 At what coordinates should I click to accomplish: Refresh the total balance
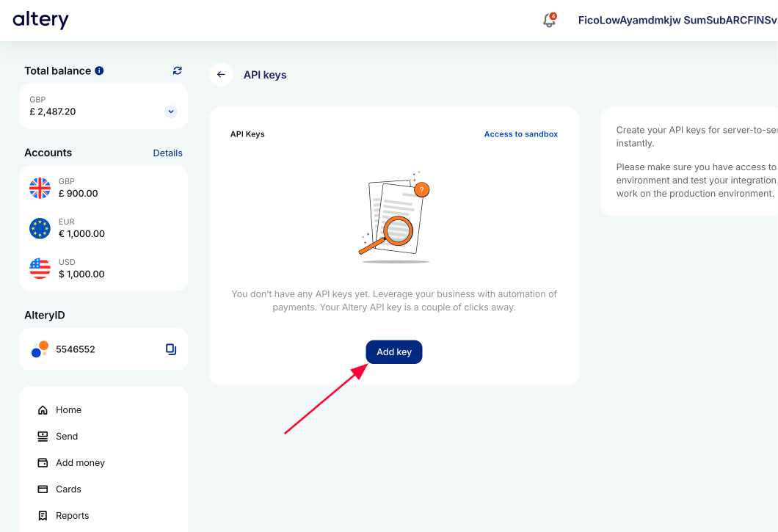coord(177,70)
